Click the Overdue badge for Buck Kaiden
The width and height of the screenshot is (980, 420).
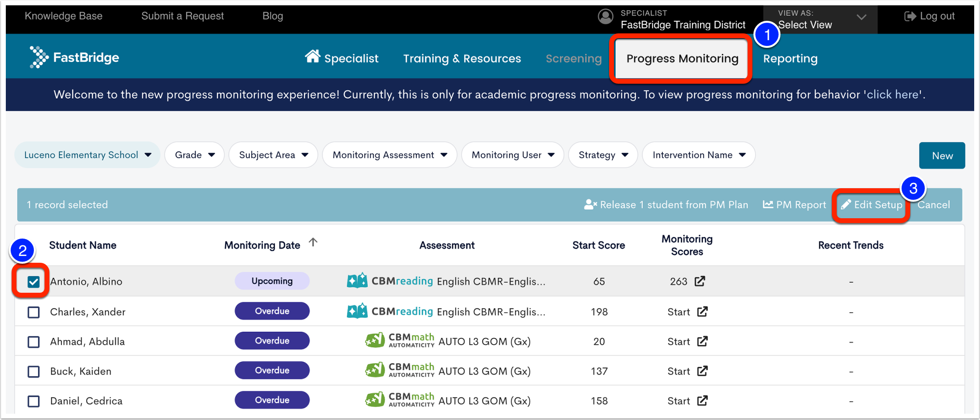(272, 370)
